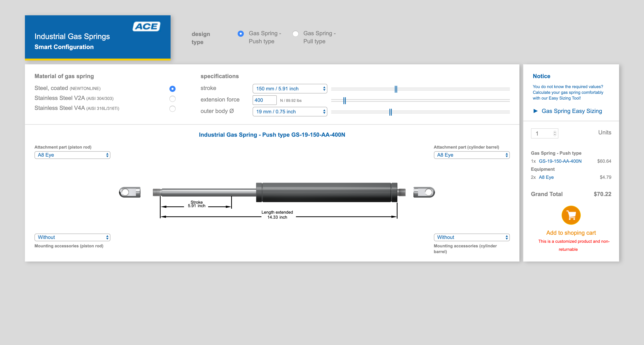This screenshot has height=345, width=644.
Task: Open the A8 Eye equipment link
Action: click(546, 177)
